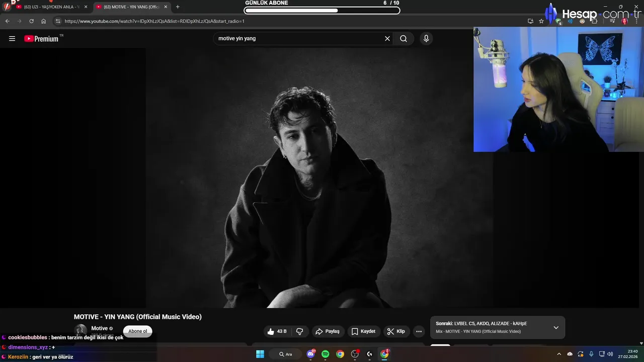
Task: Dislike the video with thumbs-down
Action: (x=300, y=331)
